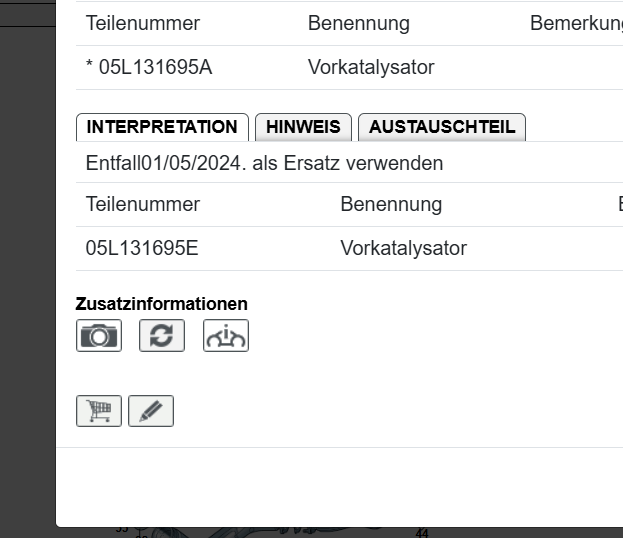Switch to the INTERPRETATION tab
623x538 pixels.
click(162, 127)
